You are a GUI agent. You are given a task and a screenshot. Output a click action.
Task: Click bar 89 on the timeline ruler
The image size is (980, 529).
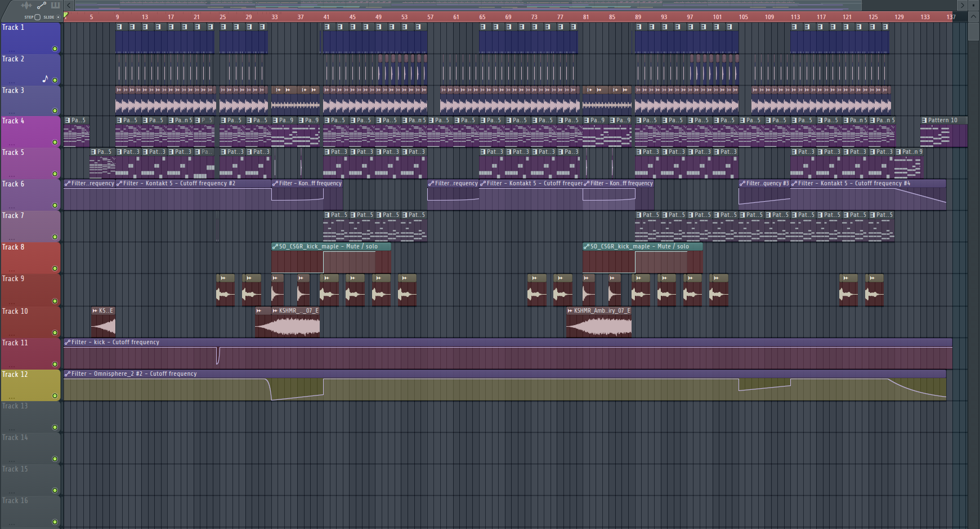tap(638, 17)
